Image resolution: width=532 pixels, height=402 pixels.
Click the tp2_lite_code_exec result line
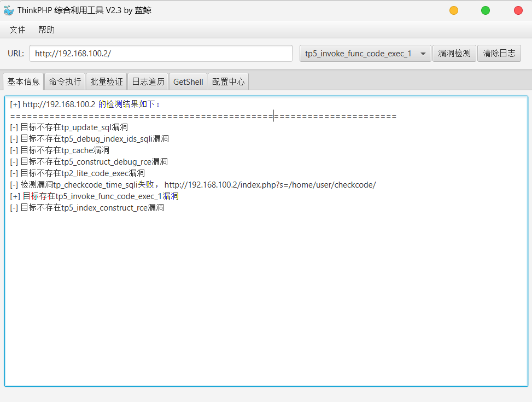pos(77,173)
